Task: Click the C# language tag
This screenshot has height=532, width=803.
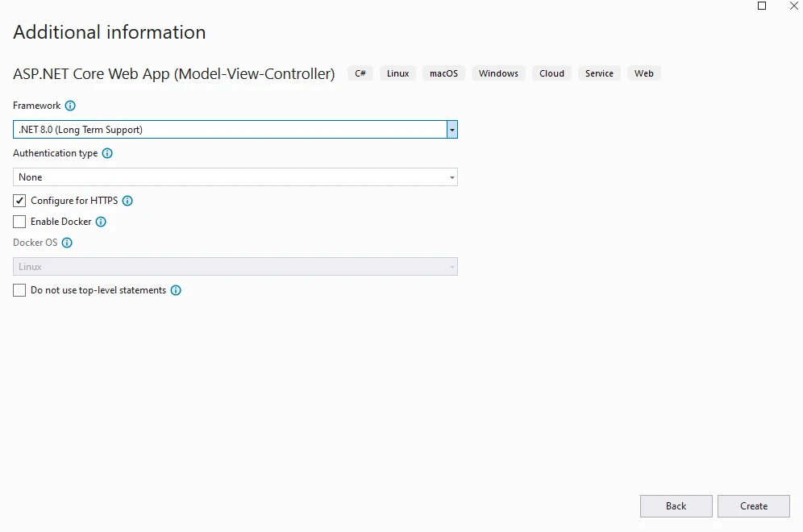Action: [360, 73]
